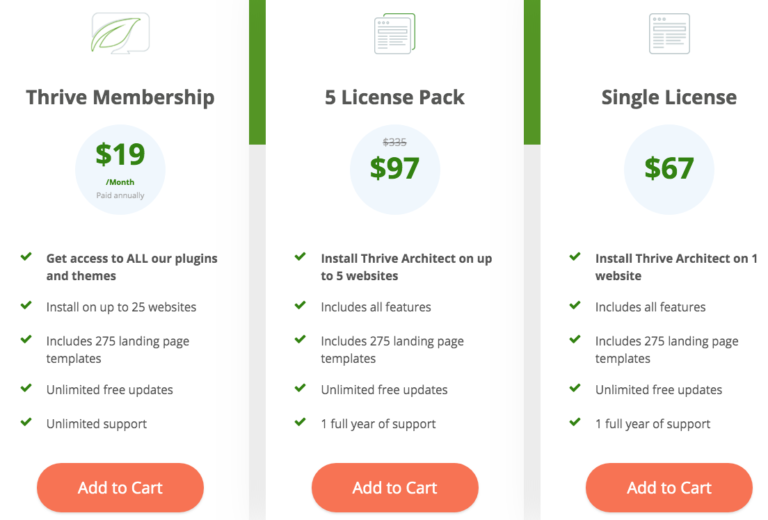Click the Single License window icon
The image size is (768, 520).
click(x=669, y=33)
